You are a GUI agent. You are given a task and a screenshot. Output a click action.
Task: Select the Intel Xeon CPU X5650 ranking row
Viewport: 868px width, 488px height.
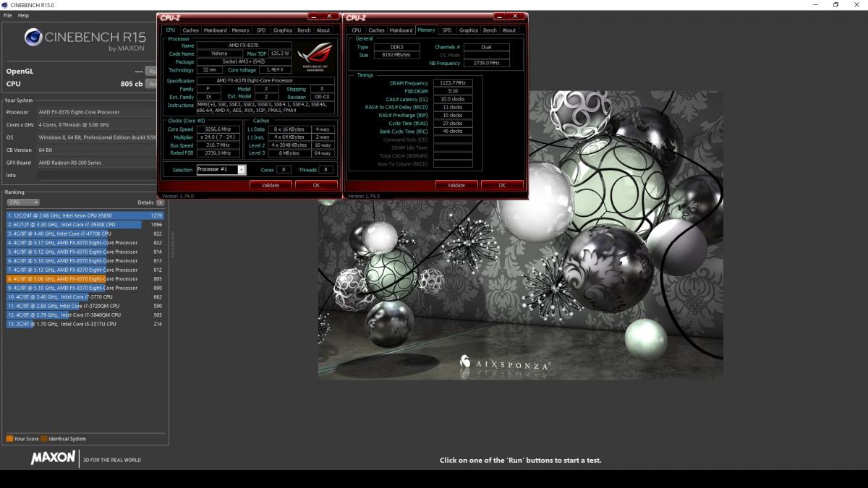(85, 215)
